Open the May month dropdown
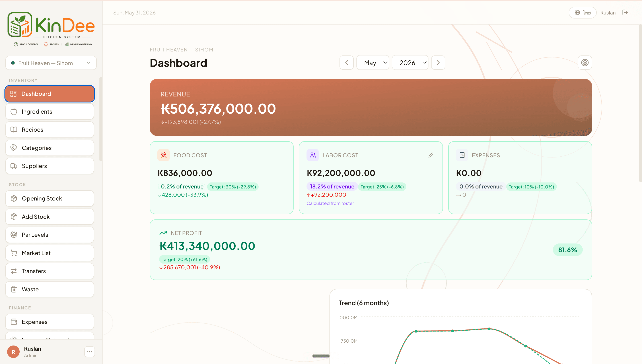The width and height of the screenshot is (642, 364). point(373,63)
